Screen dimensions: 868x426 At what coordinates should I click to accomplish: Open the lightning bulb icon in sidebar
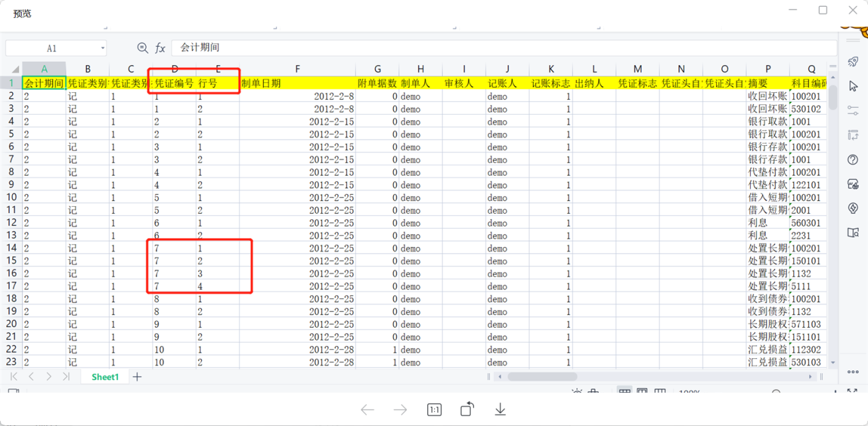pyautogui.click(x=853, y=208)
